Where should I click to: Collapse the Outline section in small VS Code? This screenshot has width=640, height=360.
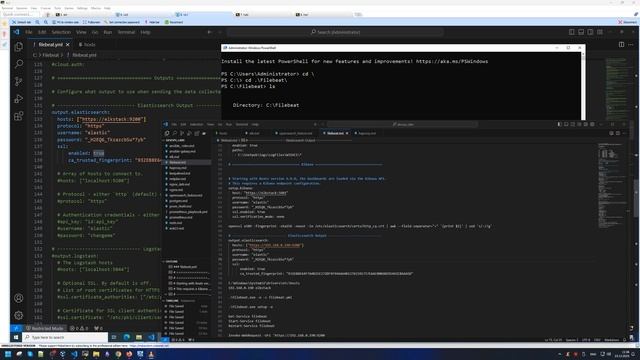[187, 262]
